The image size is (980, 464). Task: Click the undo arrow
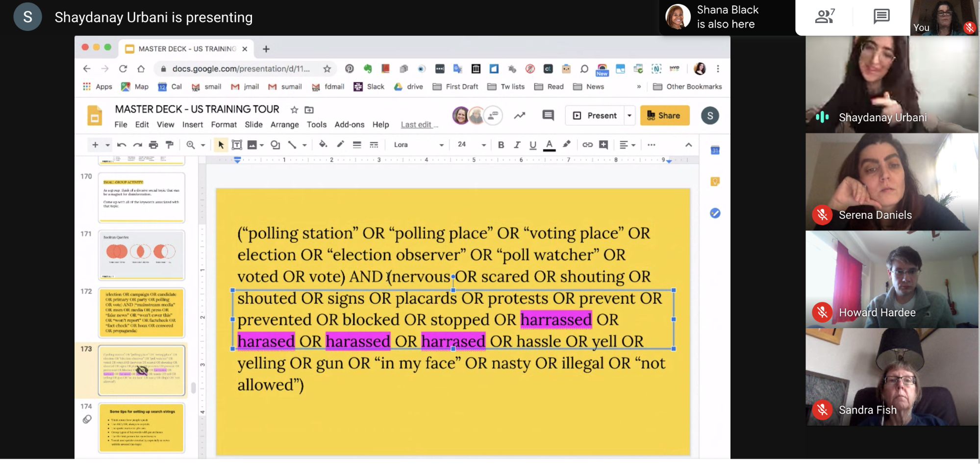pos(122,145)
